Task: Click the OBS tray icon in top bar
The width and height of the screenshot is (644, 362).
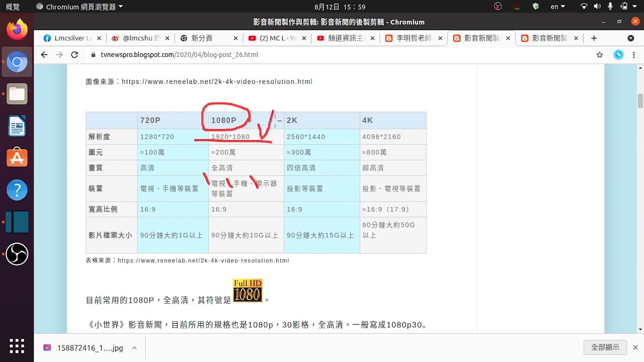Action: click(x=498, y=7)
